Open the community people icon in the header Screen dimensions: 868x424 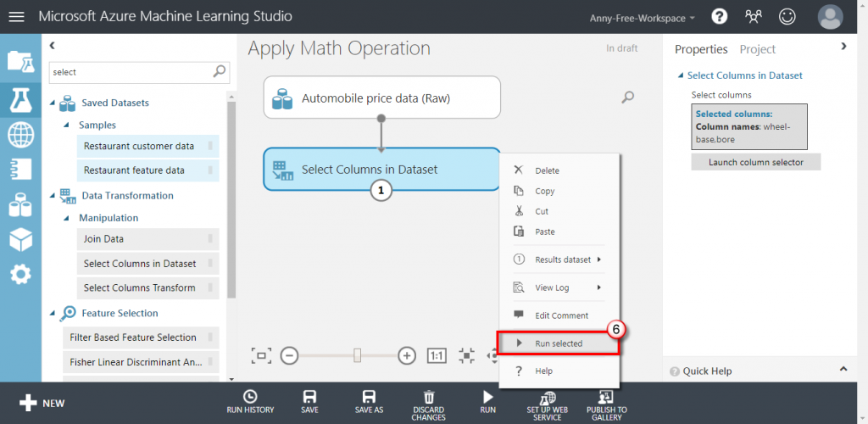pyautogui.click(x=754, y=17)
